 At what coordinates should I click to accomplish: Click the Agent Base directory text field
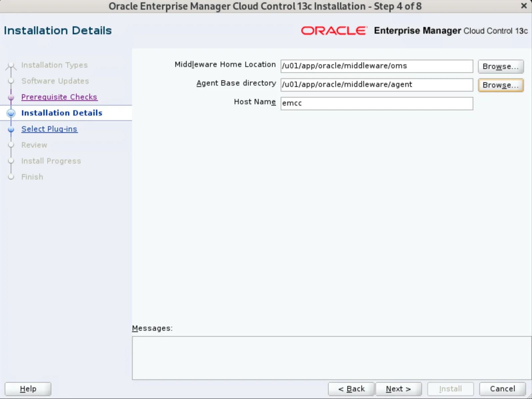(x=377, y=85)
